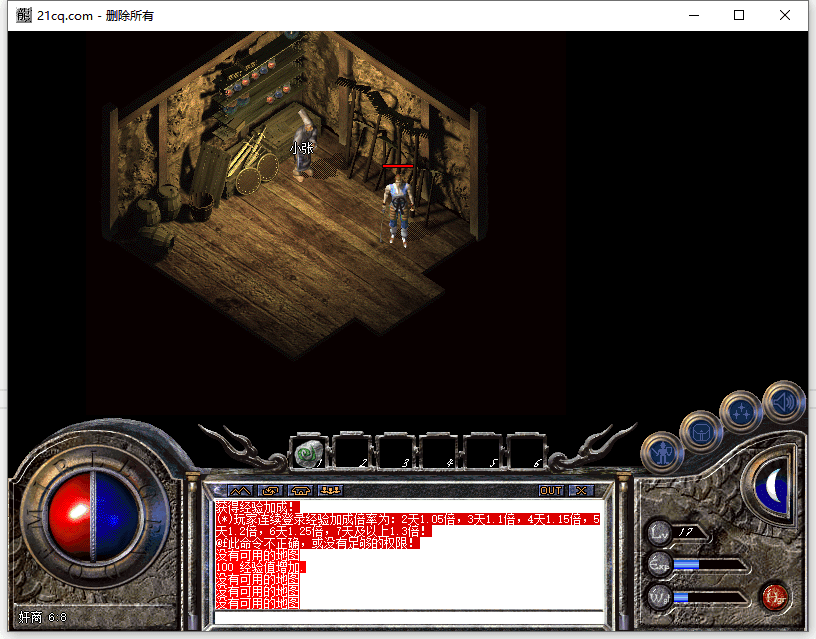Click the blue MP half of the orb

118,517
